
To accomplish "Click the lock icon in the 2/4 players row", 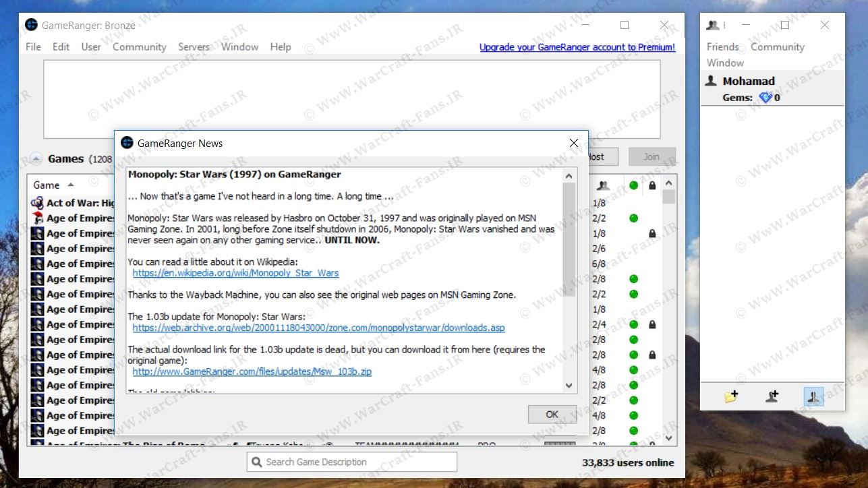I will (652, 324).
